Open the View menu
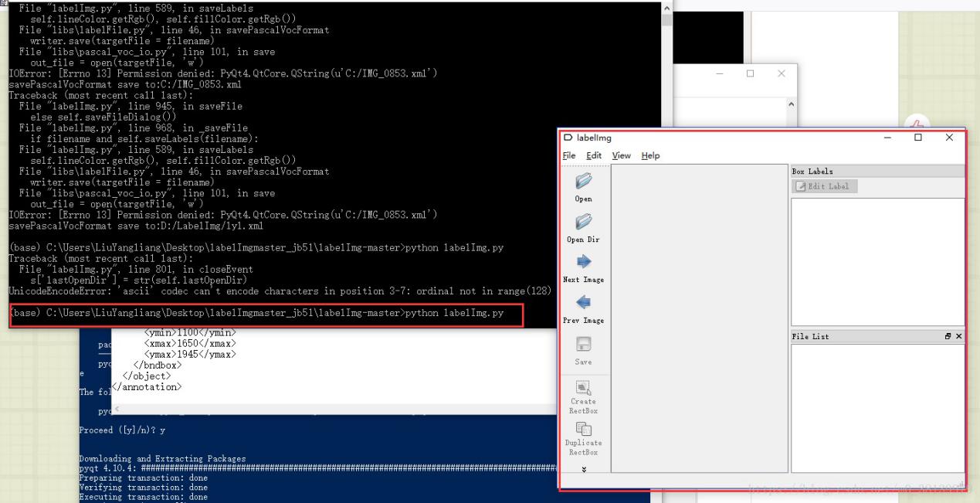This screenshot has width=980, height=503. click(x=621, y=155)
